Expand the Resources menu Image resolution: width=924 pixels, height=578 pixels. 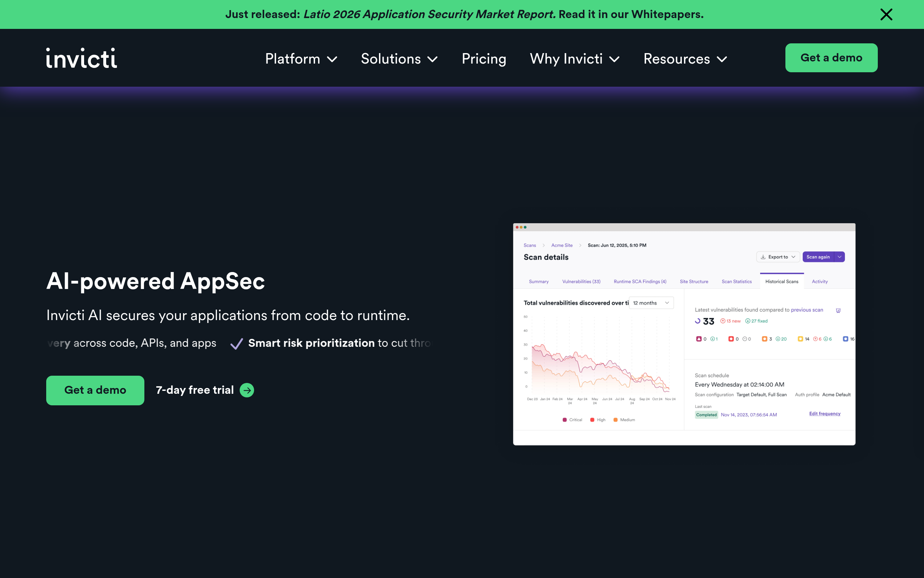(685, 59)
